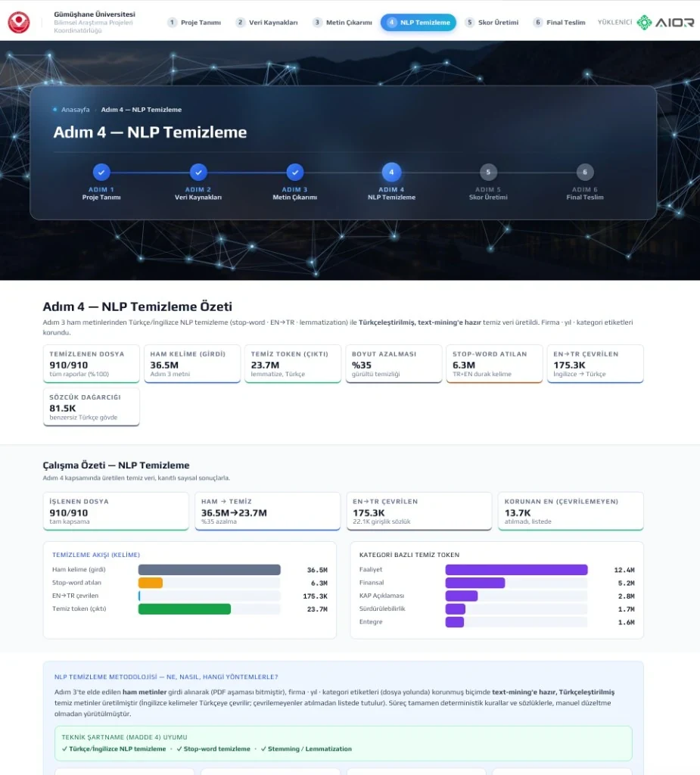Image resolution: width=700 pixels, height=775 pixels.
Task: Follow the Anasayfa breadcrumb link
Action: (x=75, y=110)
